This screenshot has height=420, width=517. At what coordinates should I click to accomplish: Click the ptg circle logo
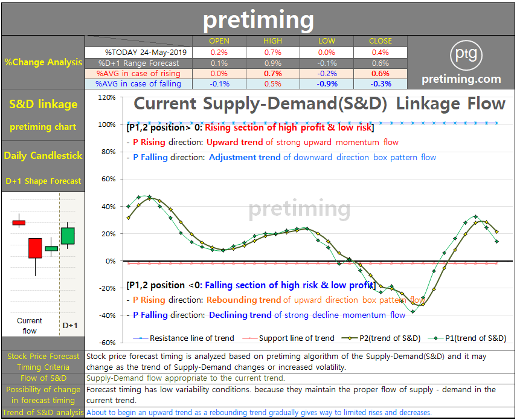466,55
